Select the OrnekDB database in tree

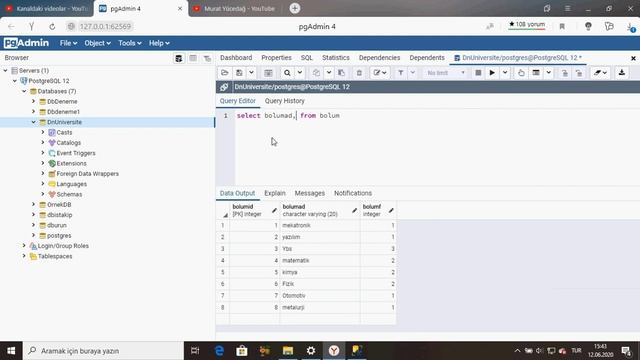59,204
